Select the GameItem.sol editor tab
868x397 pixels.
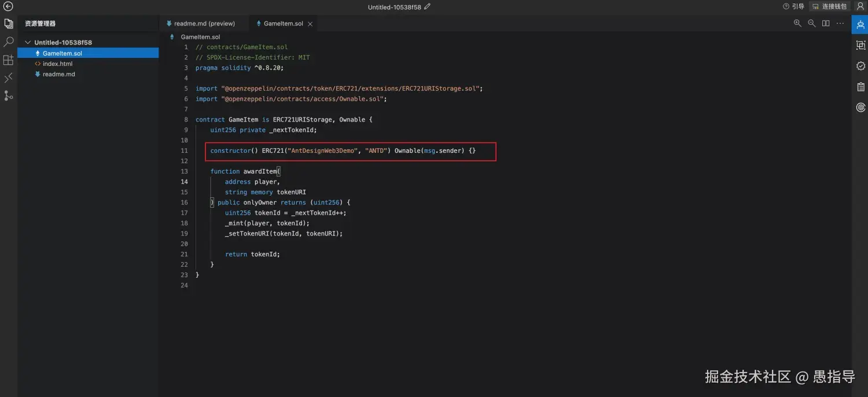click(x=283, y=24)
